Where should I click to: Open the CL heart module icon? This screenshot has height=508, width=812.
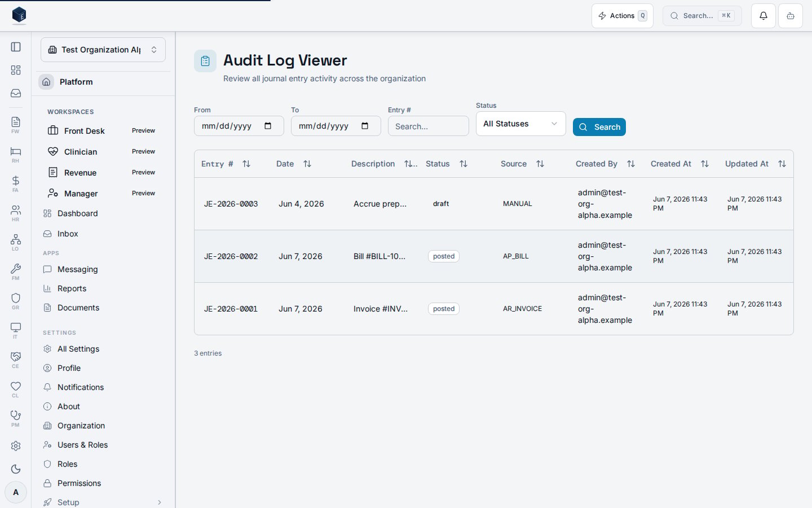click(x=16, y=389)
